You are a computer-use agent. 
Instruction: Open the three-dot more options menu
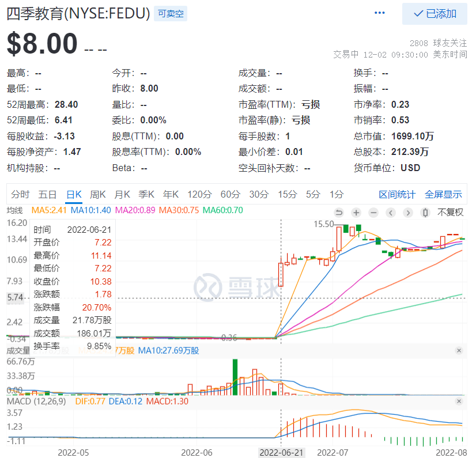click(x=379, y=13)
